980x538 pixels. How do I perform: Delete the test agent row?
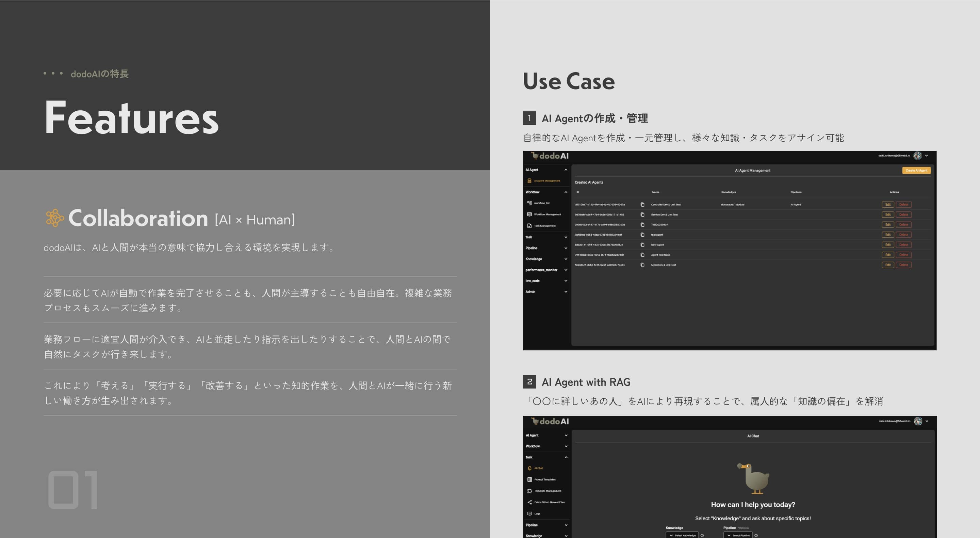(x=903, y=235)
